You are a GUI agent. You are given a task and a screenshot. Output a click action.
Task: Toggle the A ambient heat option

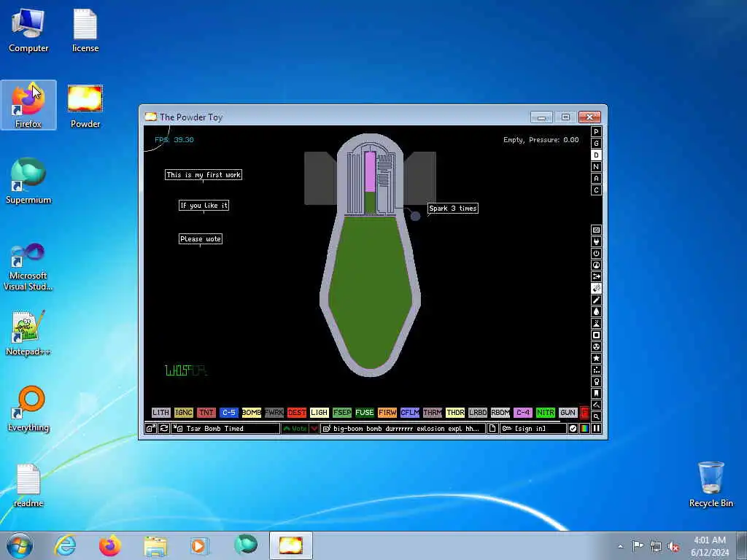596,178
